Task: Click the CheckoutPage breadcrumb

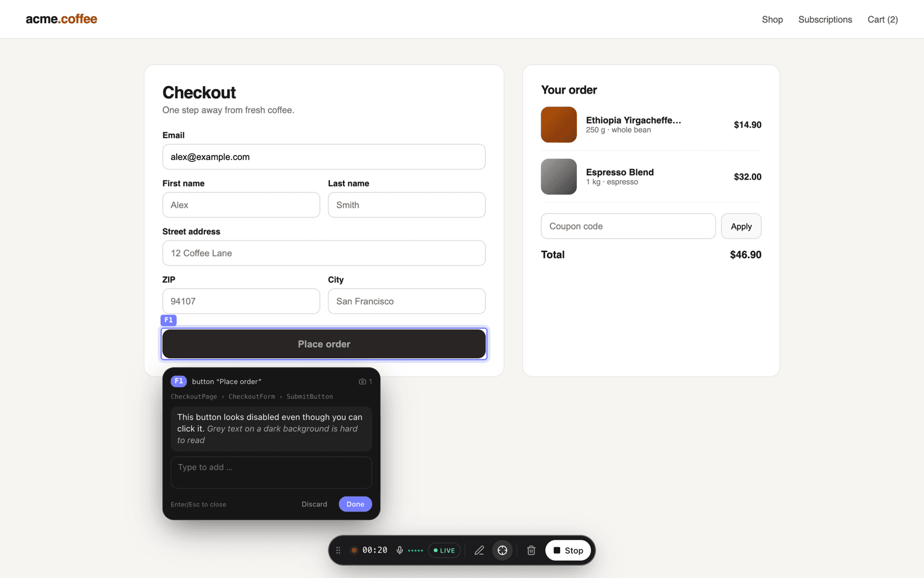Action: (x=194, y=397)
